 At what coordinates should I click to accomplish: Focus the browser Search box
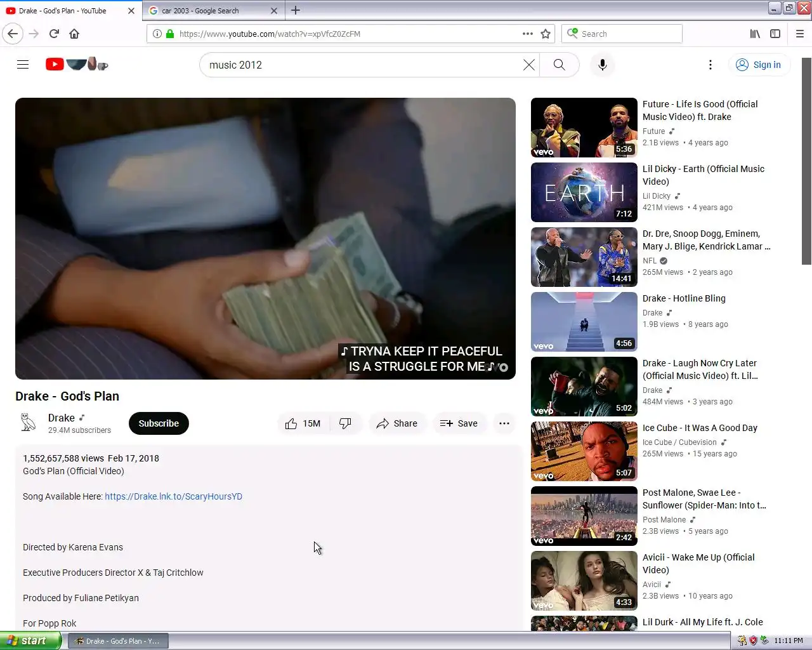click(x=622, y=34)
